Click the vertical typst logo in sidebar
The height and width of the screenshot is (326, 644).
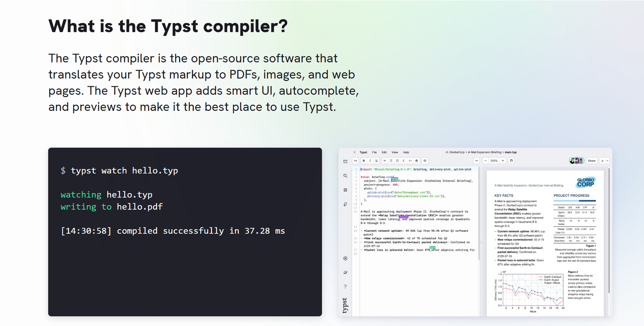point(345,305)
